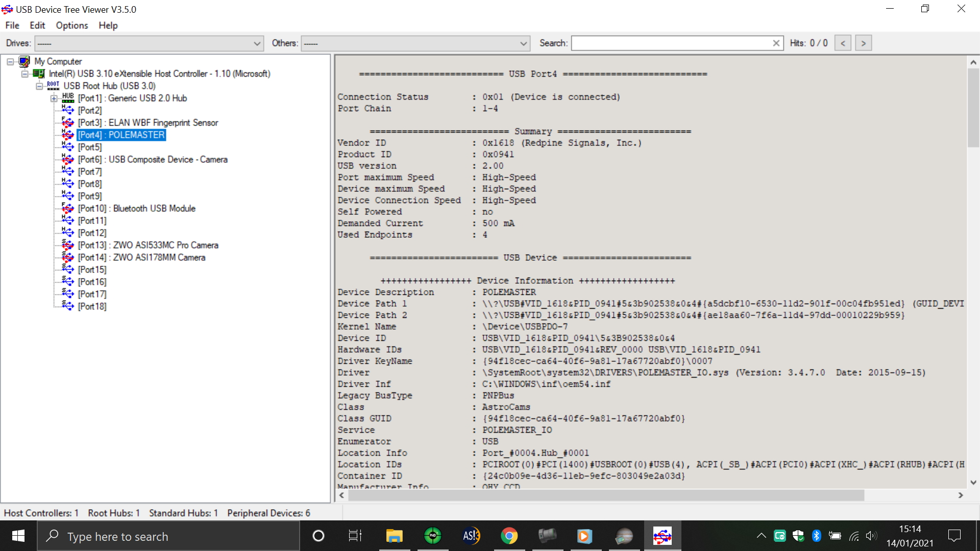Show hidden system tray icons
Viewport: 980px width, 551px height.
click(761, 536)
